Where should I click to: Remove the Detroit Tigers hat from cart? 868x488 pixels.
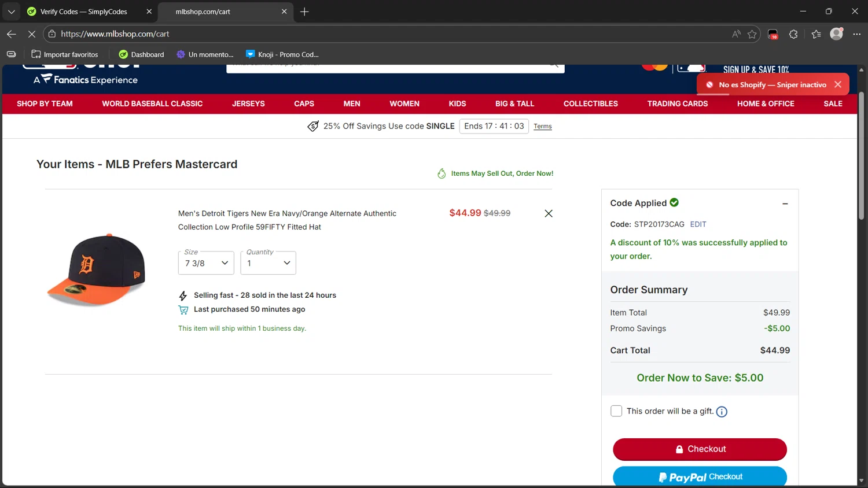(549, 213)
